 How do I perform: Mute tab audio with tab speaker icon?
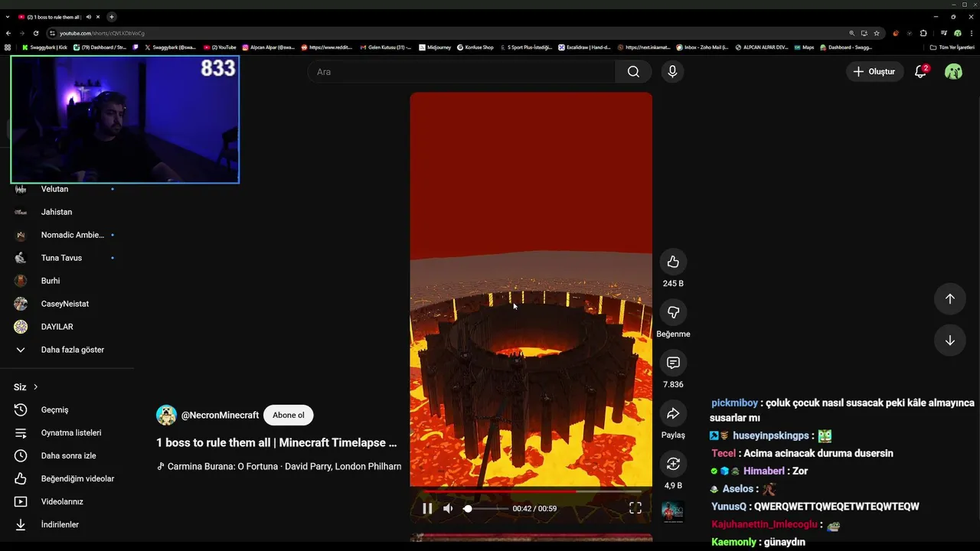pos(89,17)
